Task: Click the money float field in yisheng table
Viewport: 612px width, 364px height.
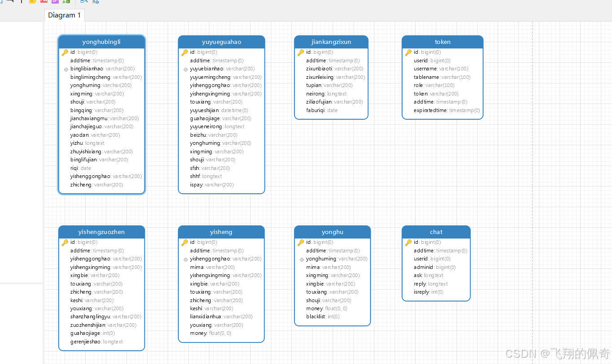Action: click(x=211, y=334)
